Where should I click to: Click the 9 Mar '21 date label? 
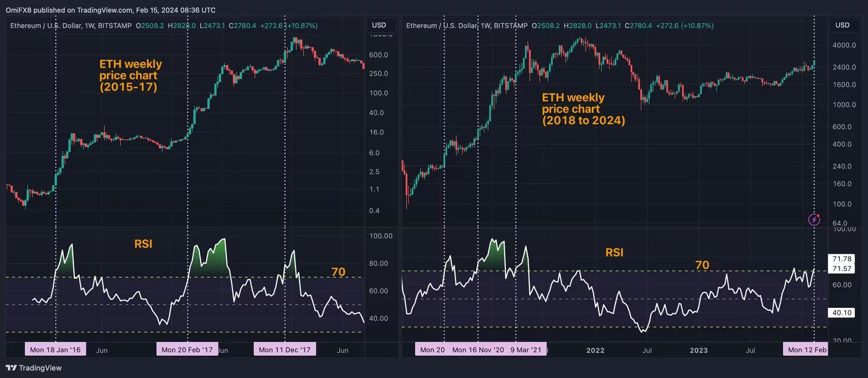coord(526,350)
